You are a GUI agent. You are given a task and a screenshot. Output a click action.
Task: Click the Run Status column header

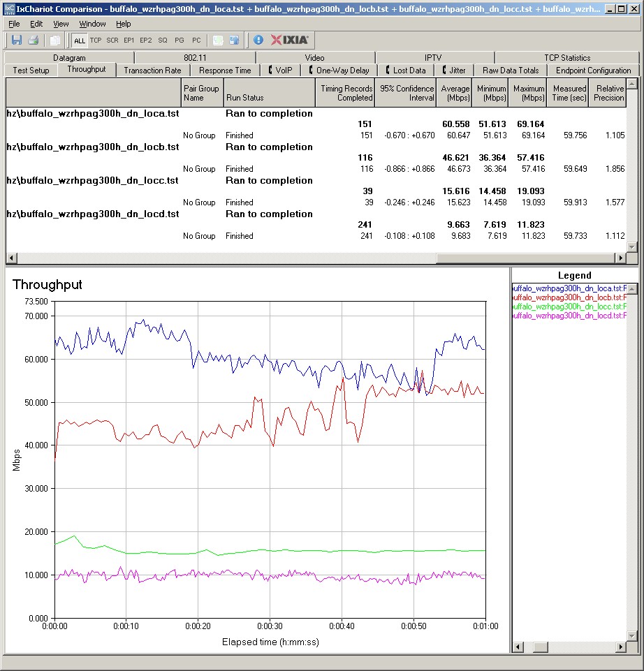click(x=270, y=93)
